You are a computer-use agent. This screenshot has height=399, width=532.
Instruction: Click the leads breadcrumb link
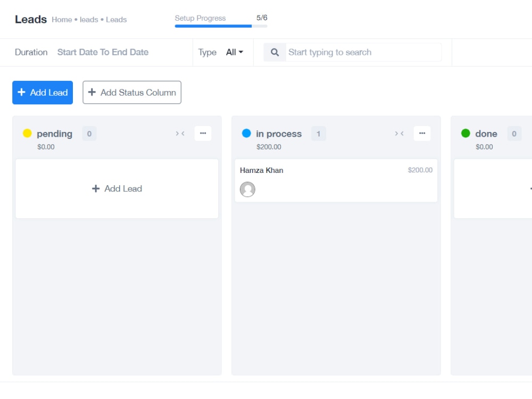[x=89, y=20]
